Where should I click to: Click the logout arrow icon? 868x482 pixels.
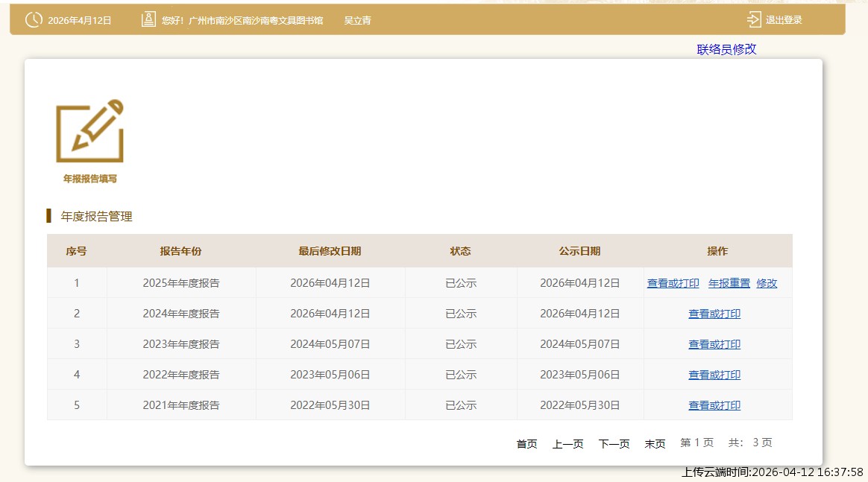pyautogui.click(x=754, y=20)
